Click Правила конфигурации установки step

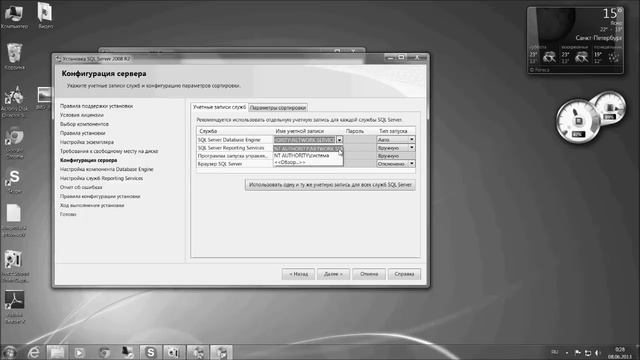[x=100, y=196]
